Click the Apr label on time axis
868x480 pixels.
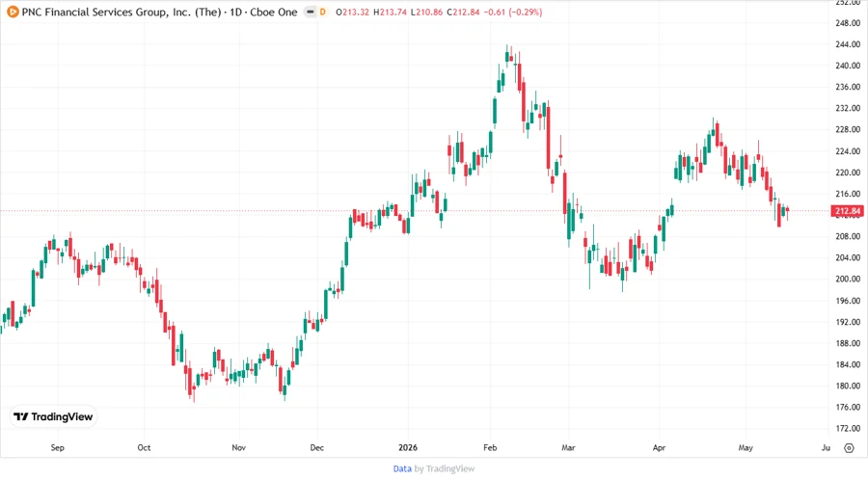[x=659, y=447]
